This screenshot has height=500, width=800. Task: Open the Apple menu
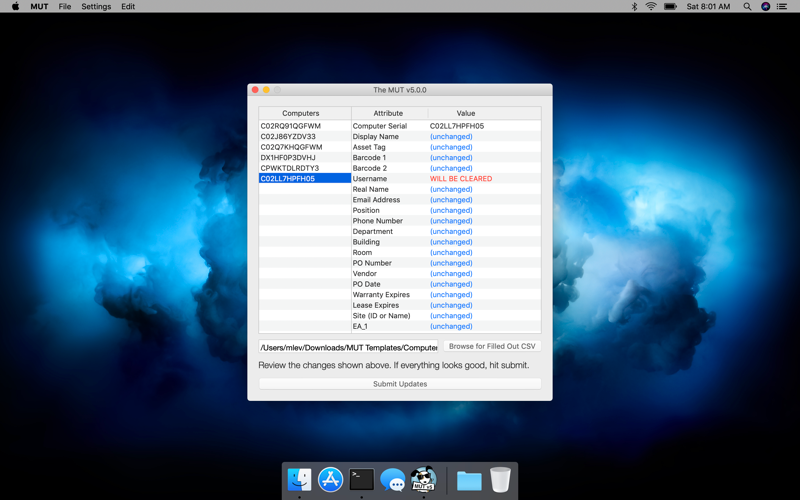[x=15, y=6]
